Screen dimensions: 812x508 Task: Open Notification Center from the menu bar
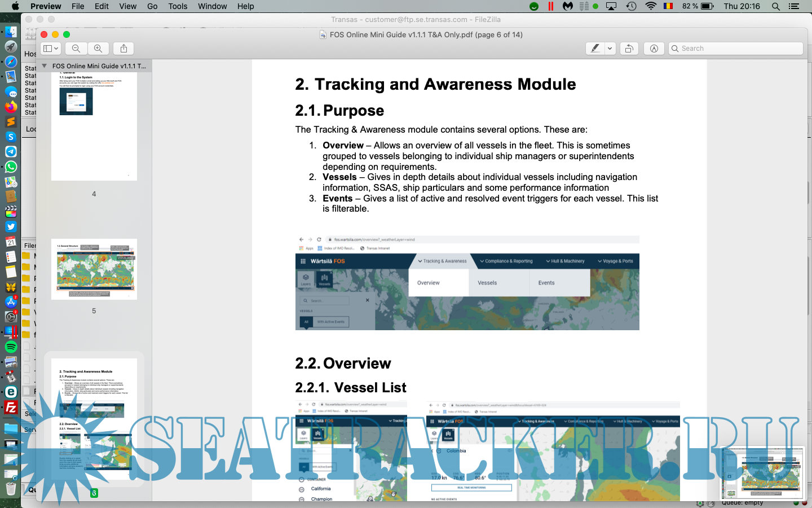pos(794,6)
